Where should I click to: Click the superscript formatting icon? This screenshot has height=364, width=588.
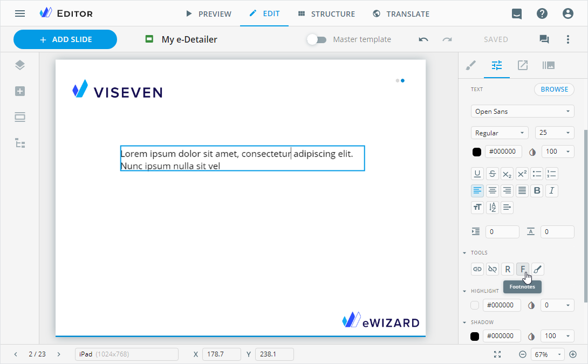(522, 174)
